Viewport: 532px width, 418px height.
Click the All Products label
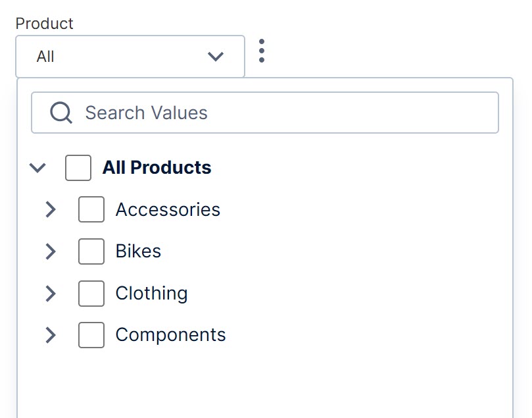coord(157,168)
